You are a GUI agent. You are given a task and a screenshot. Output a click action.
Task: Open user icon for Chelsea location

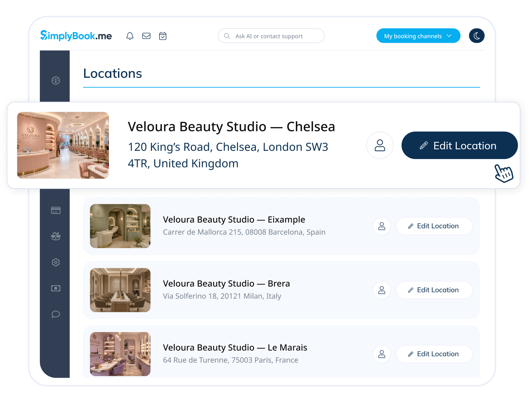point(380,145)
